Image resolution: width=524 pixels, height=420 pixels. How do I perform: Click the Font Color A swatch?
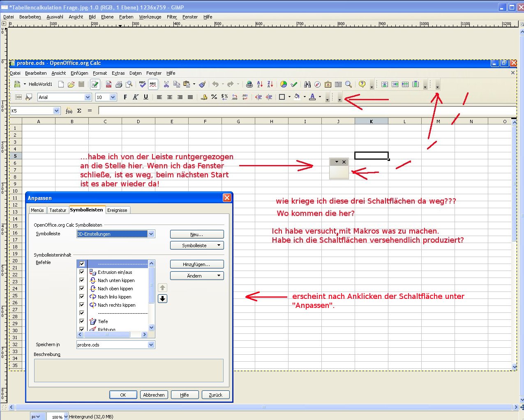click(312, 97)
